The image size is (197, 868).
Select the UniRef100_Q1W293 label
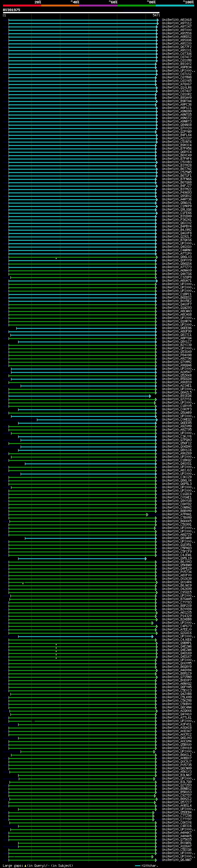pyautogui.click(x=177, y=308)
